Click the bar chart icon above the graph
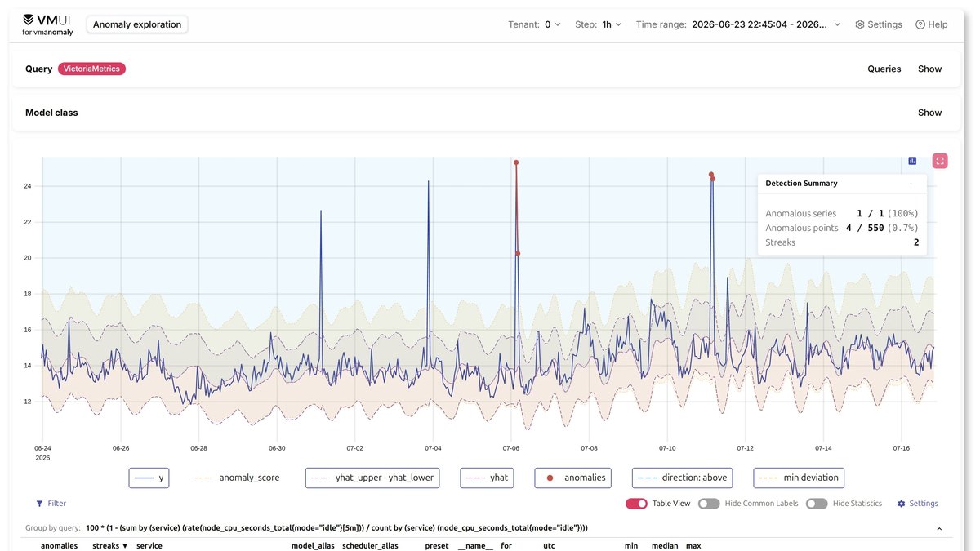The width and height of the screenshot is (980, 551). coord(912,161)
